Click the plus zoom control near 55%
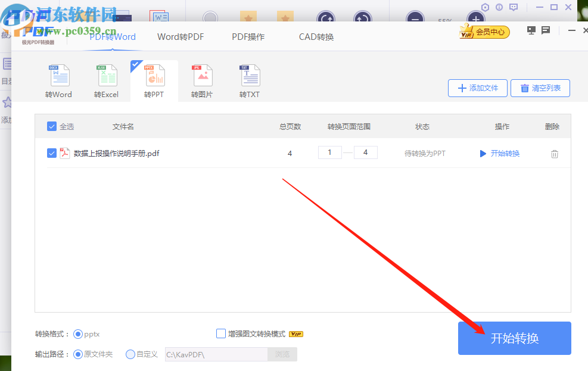Screen dimensions: 588x371 tap(475, 18)
